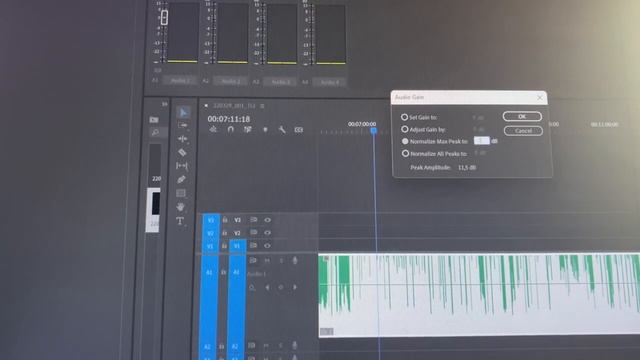Confirm Audio Gain with OK
The image size is (640, 360).
coord(522,116)
